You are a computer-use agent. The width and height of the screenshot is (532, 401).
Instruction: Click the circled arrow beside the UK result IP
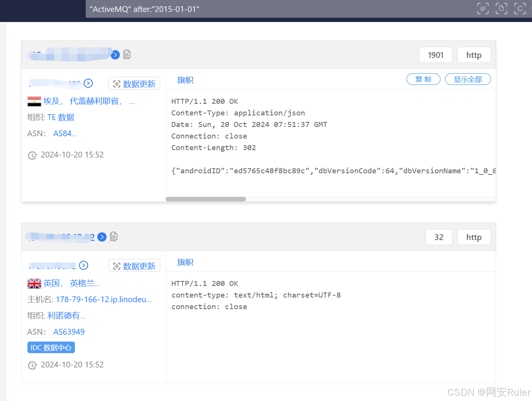84,266
